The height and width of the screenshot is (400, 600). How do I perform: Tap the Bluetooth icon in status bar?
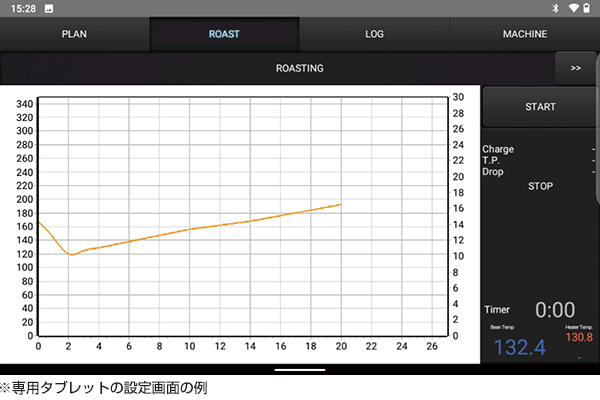tap(555, 8)
